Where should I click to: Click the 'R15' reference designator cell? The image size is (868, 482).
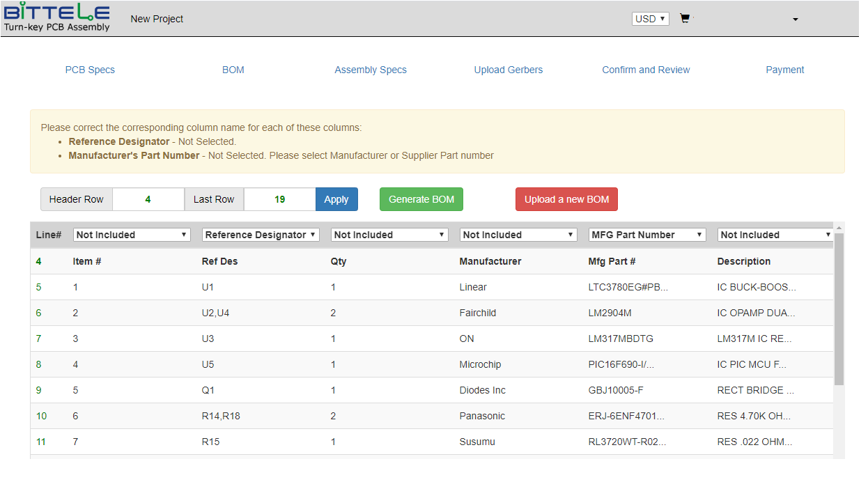[211, 442]
